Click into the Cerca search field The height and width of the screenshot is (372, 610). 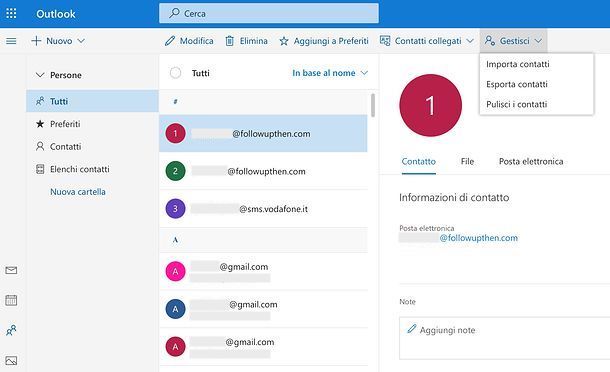(x=269, y=13)
